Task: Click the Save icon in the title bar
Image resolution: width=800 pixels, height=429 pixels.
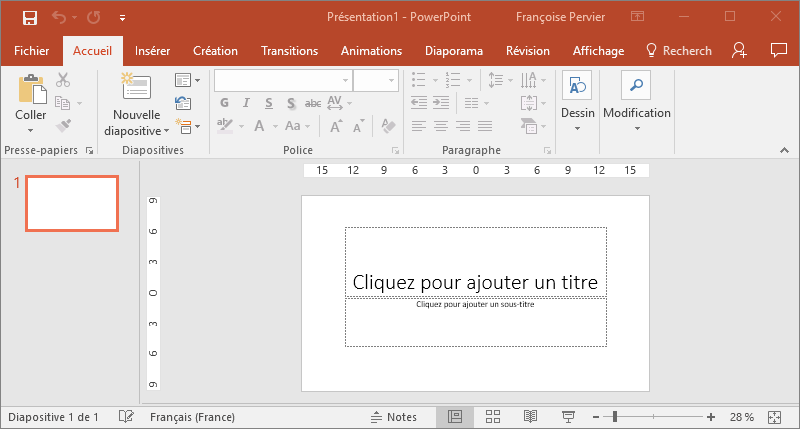Action: pyautogui.click(x=30, y=17)
